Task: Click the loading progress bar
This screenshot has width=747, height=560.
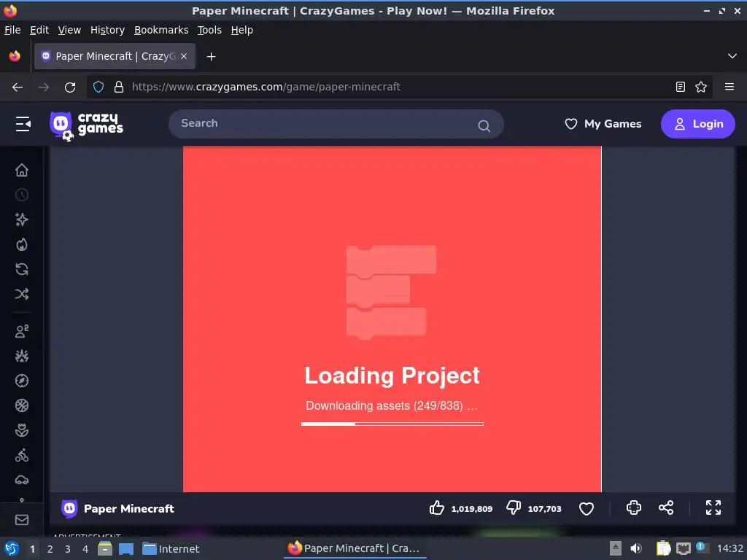Action: (x=392, y=424)
